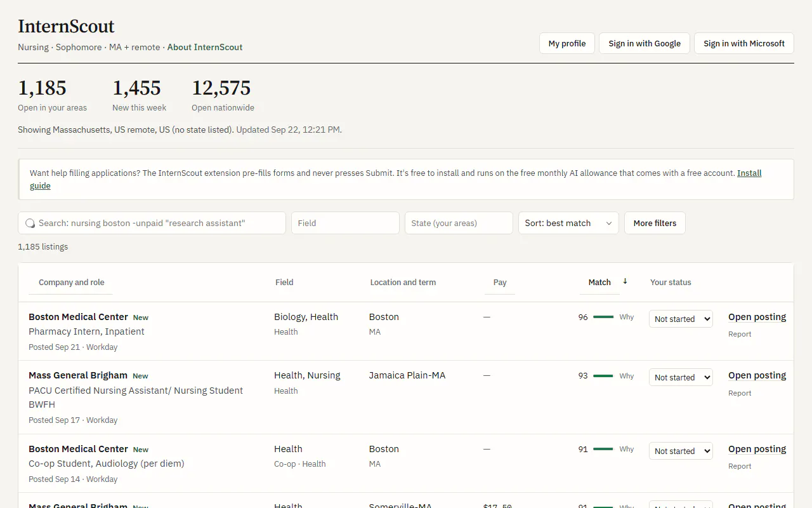
Task: Click the 12,575 open nationwide stat
Action: (x=223, y=95)
